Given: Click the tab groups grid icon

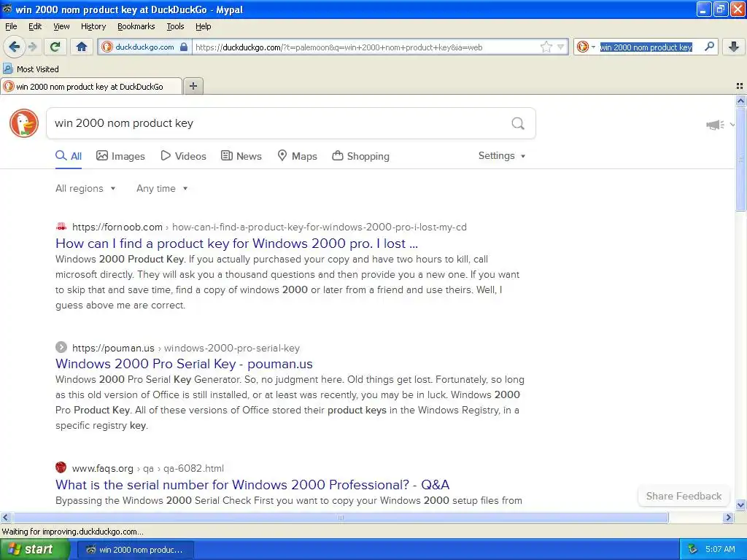Looking at the screenshot, I should pos(740,86).
